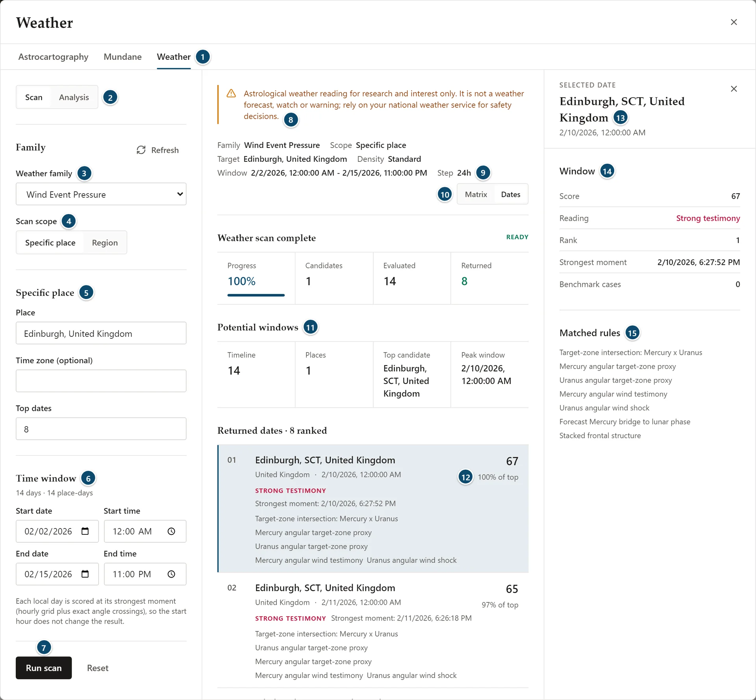The image size is (756, 700).
Task: Click the Start time field 12:00 AM
Action: click(145, 531)
